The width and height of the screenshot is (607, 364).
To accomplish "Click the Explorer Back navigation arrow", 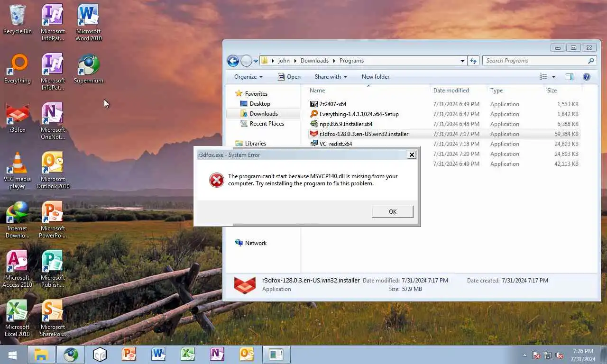I will (233, 61).
